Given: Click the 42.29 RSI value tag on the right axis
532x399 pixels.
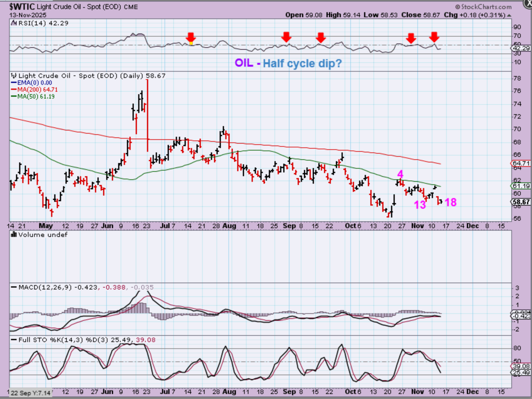Looking at the screenshot, I should click(521, 48).
